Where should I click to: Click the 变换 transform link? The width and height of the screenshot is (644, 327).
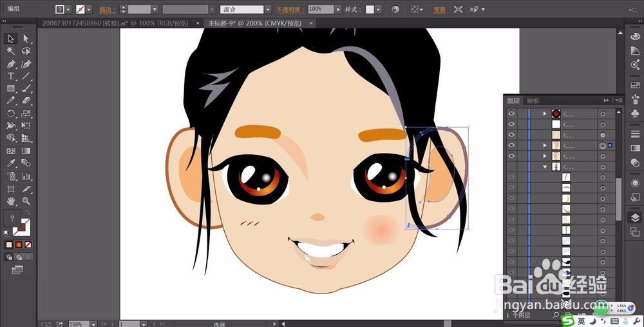coord(439,10)
